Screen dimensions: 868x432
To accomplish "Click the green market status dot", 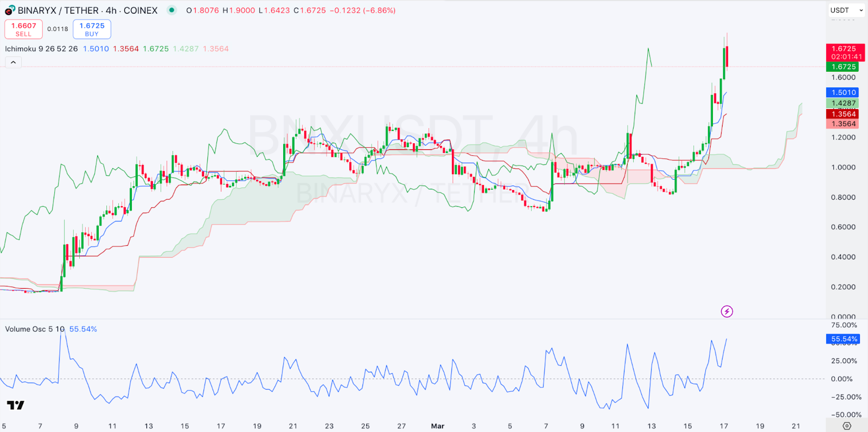I will (x=171, y=10).
